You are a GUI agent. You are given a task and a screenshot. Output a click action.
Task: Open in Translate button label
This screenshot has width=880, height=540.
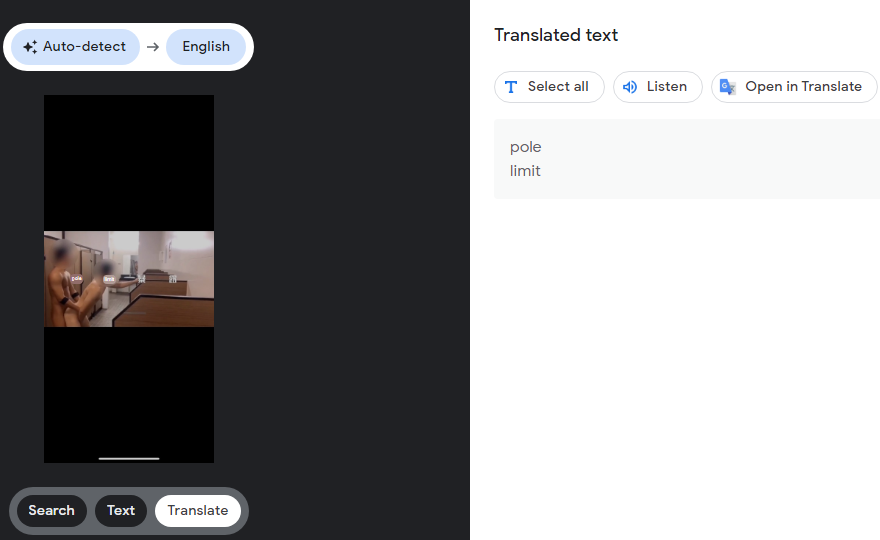(803, 87)
